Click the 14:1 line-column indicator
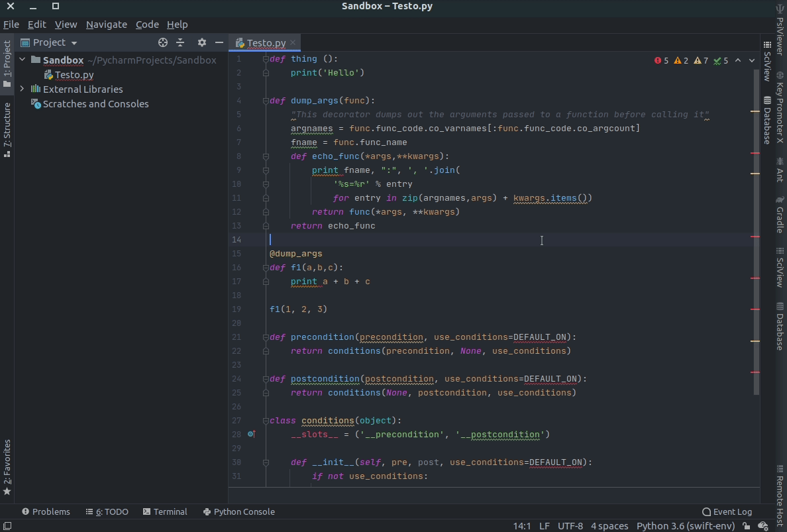The image size is (787, 532). pos(521,526)
